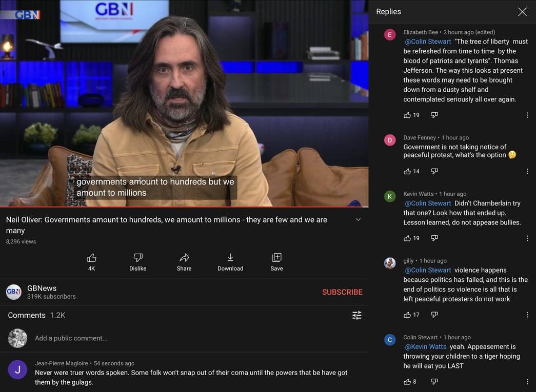Open more options on Colin Stewart's reply
This screenshot has width=536, height=392.
point(527,382)
